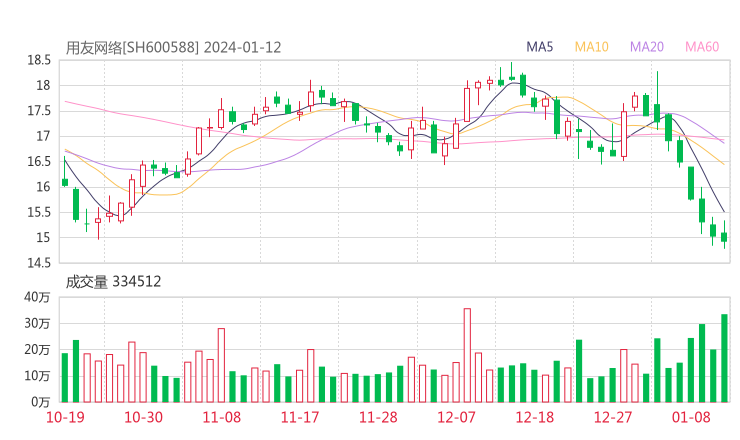The height and width of the screenshot is (440, 740).
Task: Click the MA20 legend label
Action: click(x=647, y=47)
